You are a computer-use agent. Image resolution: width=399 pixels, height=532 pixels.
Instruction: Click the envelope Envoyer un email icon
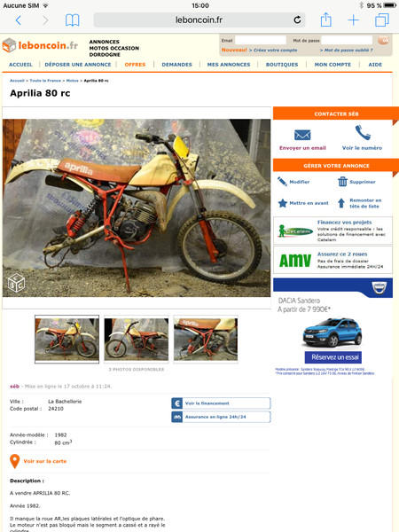click(x=302, y=135)
